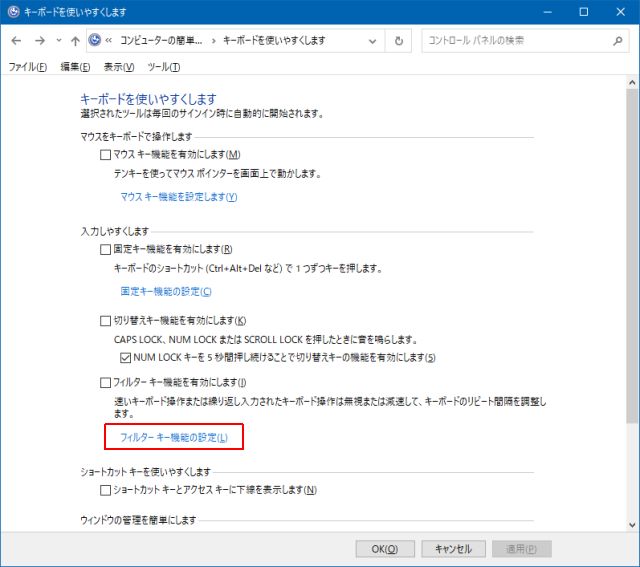Screen dimensions: 640x567
Task: Toggle フィルター キー機能 checkbox
Action: (106, 382)
